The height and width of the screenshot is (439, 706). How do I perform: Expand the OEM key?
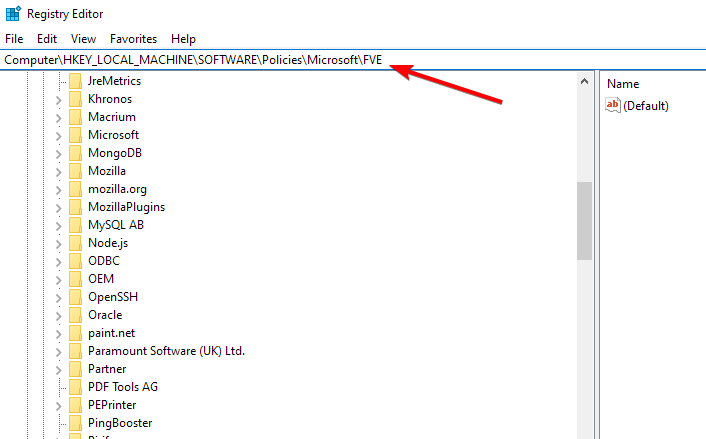tap(59, 280)
